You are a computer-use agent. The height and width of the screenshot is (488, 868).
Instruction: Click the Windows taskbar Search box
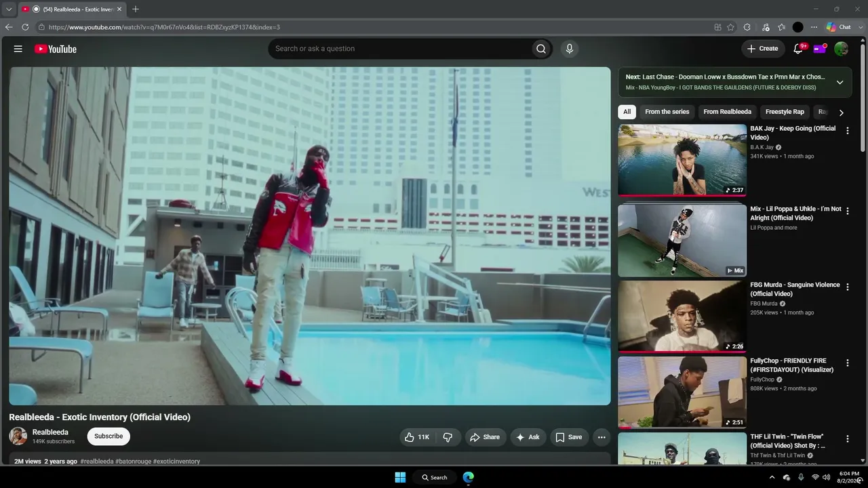[435, 477]
